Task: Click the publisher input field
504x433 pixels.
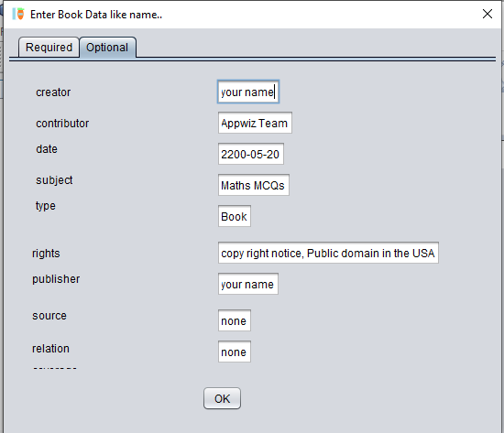Action: click(x=248, y=284)
